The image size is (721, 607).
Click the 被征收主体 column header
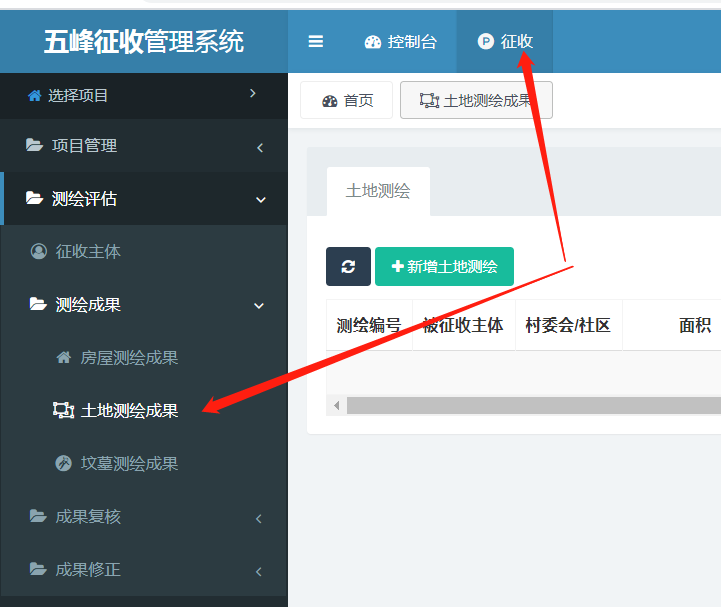[x=463, y=325]
